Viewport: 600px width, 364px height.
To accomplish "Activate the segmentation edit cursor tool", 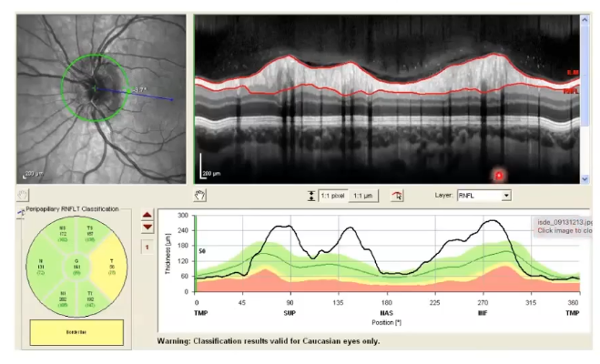I will point(397,196).
